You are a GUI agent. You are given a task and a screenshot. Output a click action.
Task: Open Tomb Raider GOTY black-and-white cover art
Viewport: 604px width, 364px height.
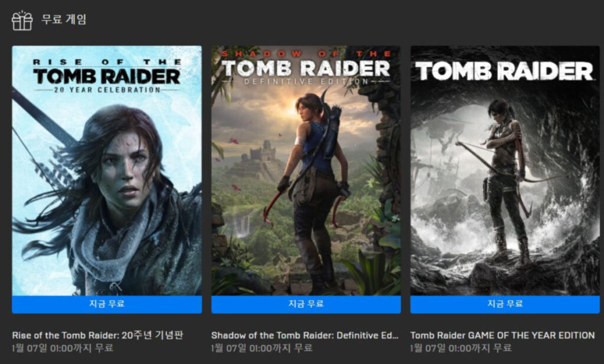[505, 170]
